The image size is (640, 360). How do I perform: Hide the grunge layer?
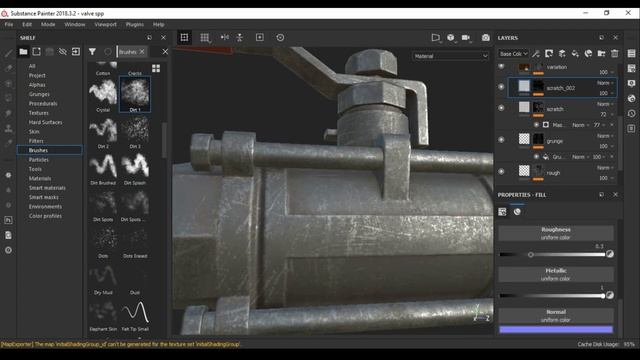(x=501, y=140)
